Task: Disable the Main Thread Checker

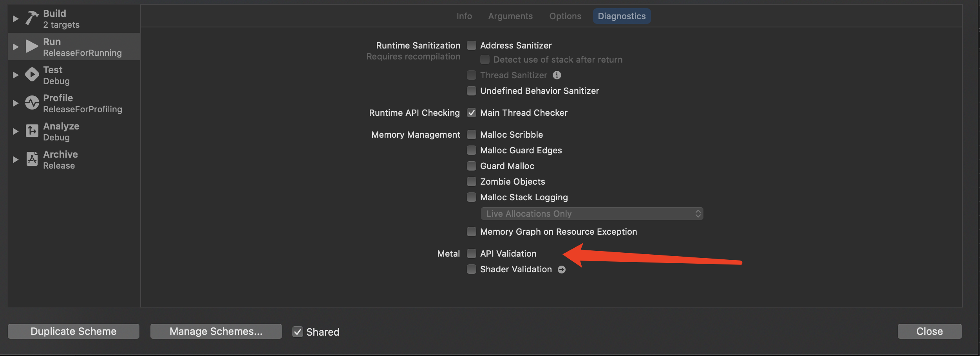Action: coord(472,113)
